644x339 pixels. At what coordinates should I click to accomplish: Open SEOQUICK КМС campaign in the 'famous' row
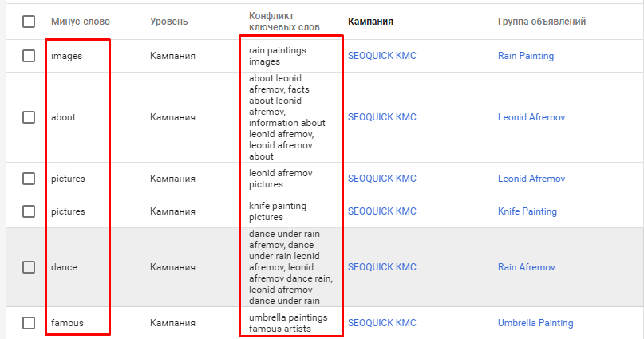[382, 323]
